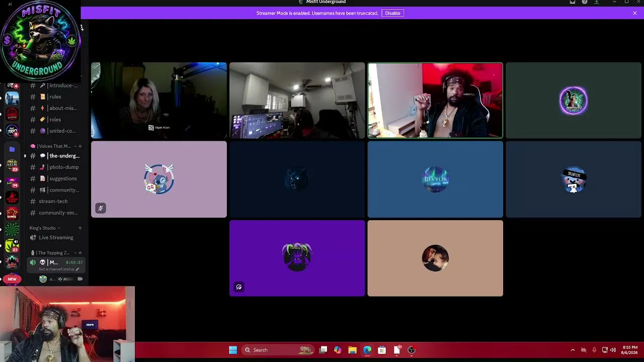Open Task View on the taskbar
This screenshot has height=362, width=644.
coord(324,350)
